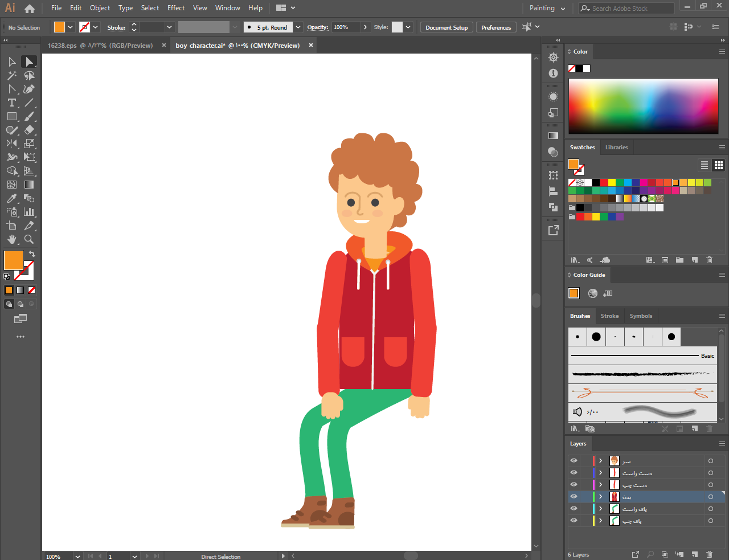This screenshot has width=729, height=560.
Task: Select the Selection tool (outlined arrow)
Action: coord(12,62)
